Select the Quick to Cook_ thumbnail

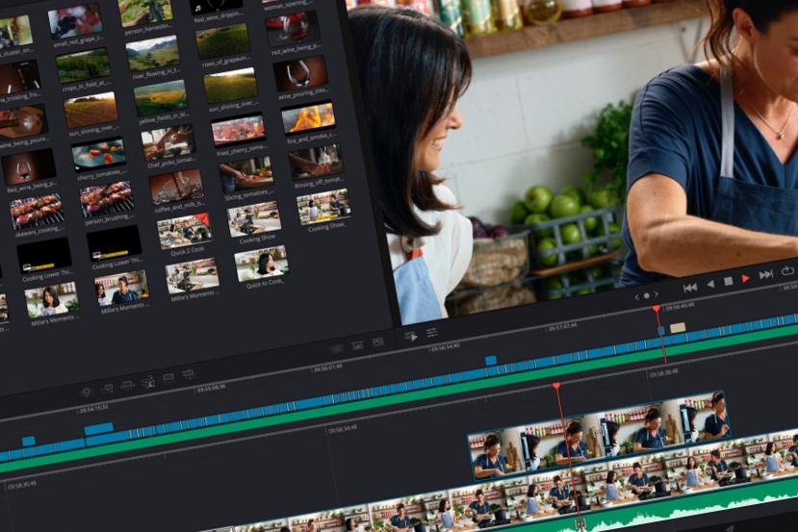262,263
